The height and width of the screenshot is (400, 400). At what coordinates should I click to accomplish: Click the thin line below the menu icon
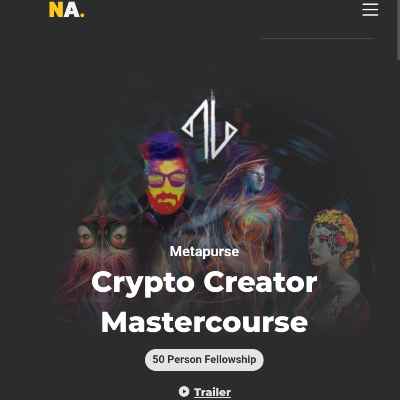pos(319,38)
